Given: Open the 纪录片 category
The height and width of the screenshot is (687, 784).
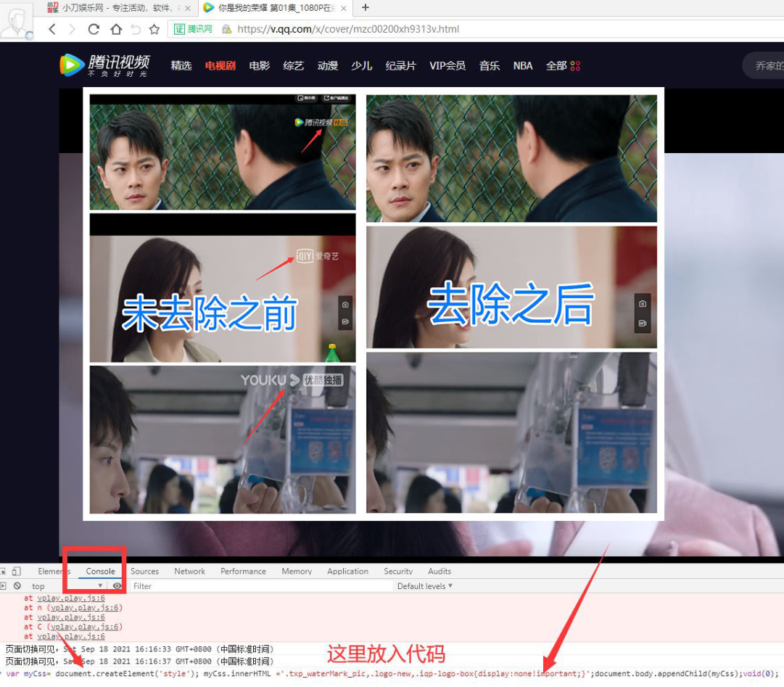Looking at the screenshot, I should click(400, 65).
